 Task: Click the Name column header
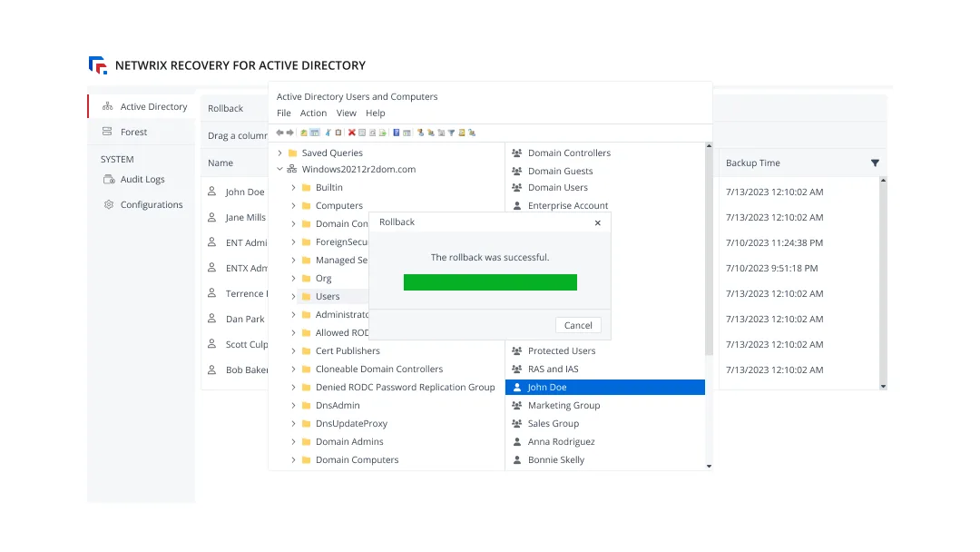tap(220, 163)
